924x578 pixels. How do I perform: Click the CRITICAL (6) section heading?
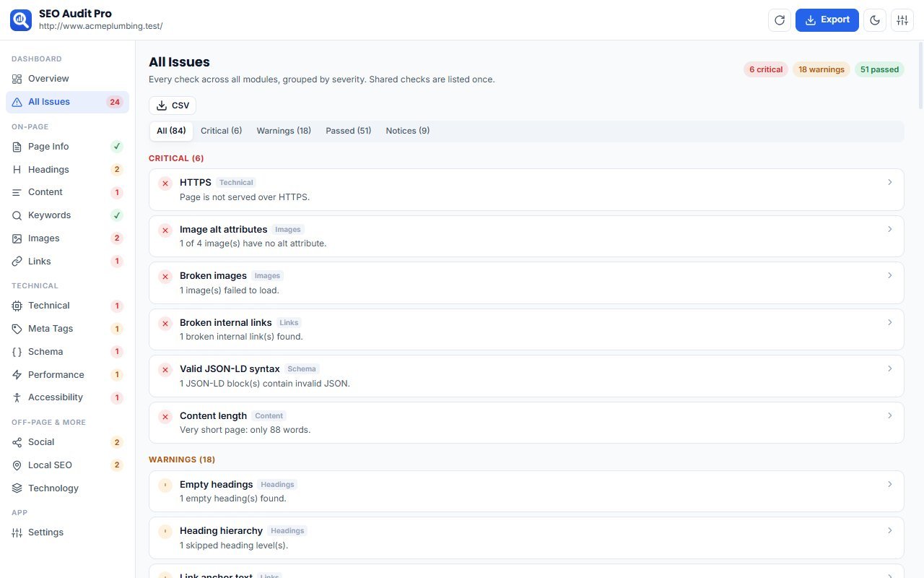(176, 158)
